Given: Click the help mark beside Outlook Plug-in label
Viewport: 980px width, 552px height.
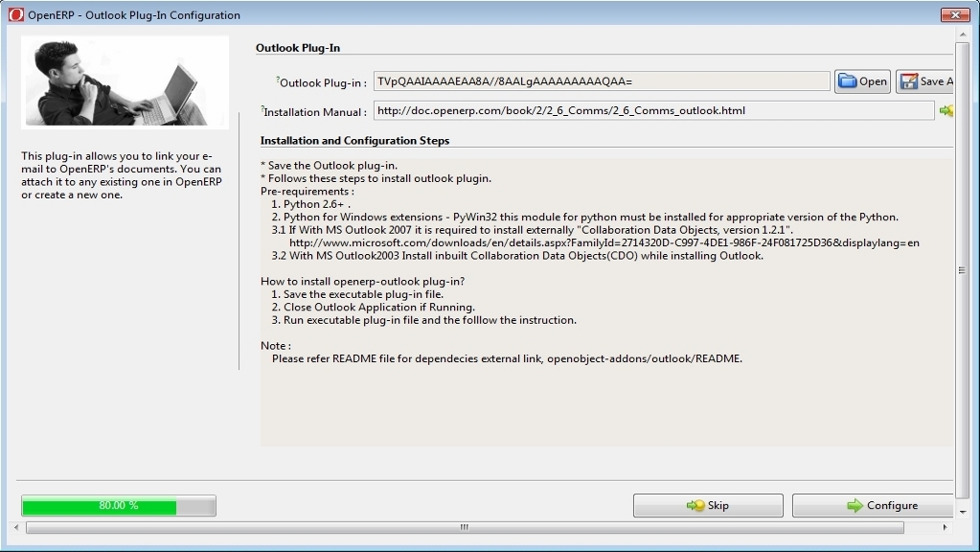Looking at the screenshot, I should pyautogui.click(x=277, y=79).
